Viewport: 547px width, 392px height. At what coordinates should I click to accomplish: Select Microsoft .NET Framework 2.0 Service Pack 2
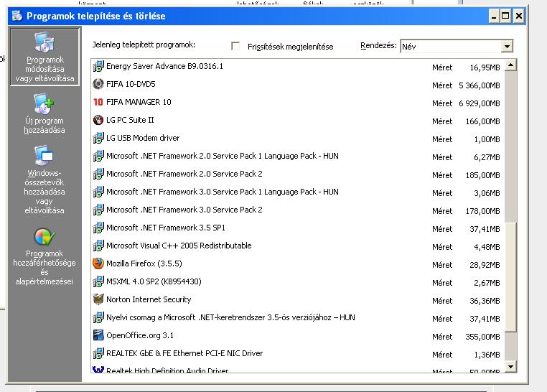(297, 174)
